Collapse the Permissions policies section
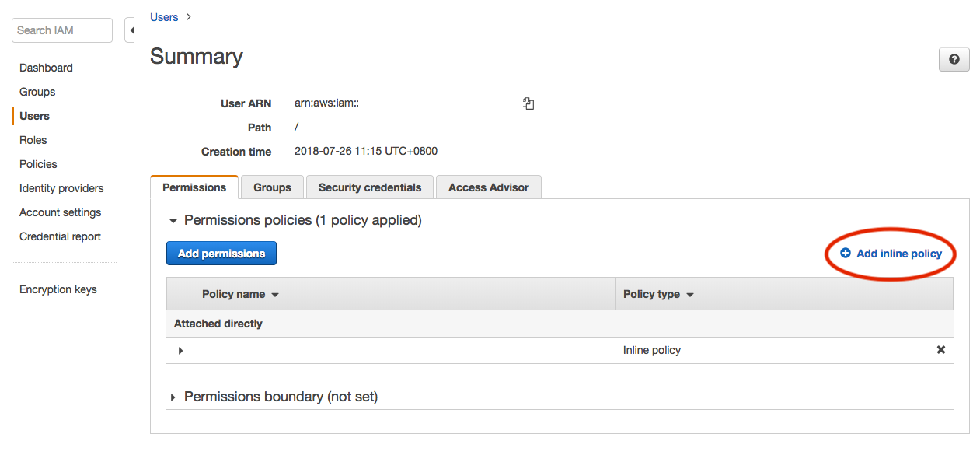The width and height of the screenshot is (980, 455). (x=173, y=221)
